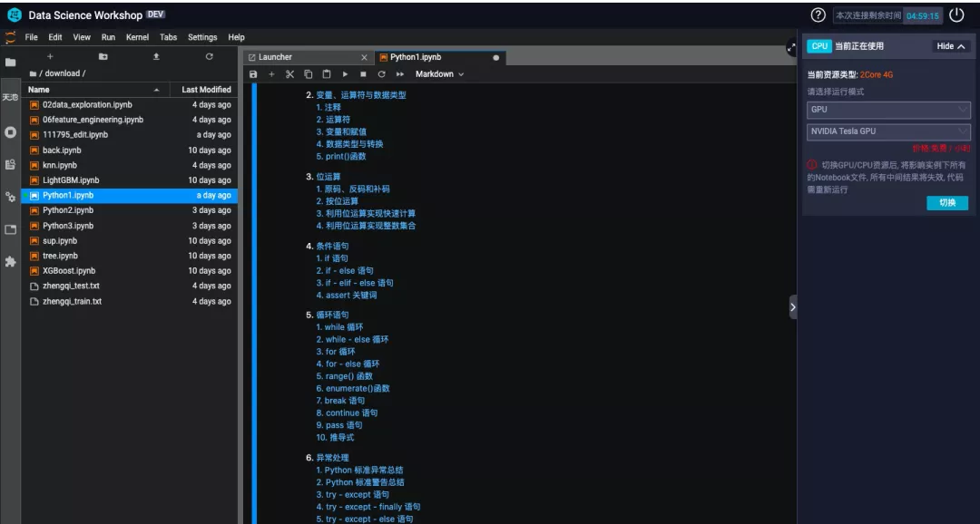Click the remaining time 04:59:15 display
This screenshot has height=524, width=980.
(923, 15)
